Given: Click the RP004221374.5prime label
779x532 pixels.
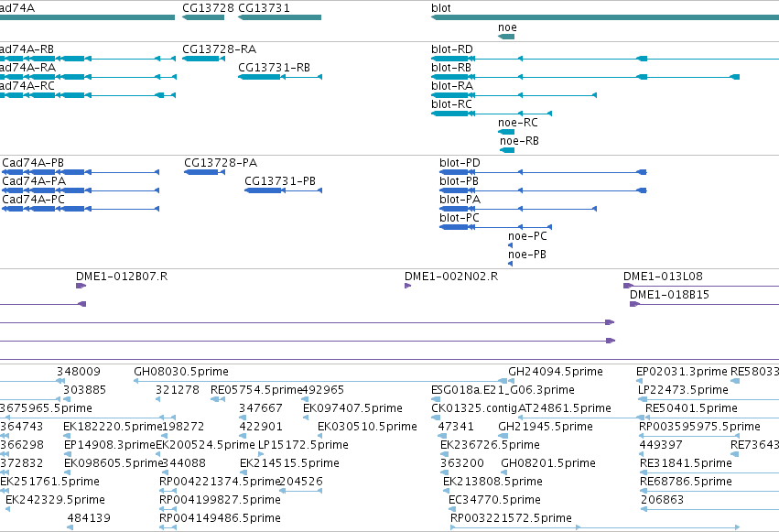Looking at the screenshot, I should point(220,482).
